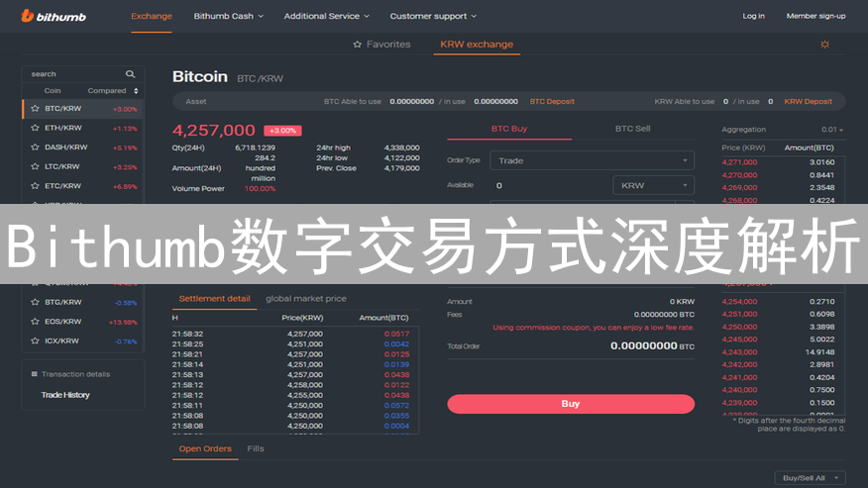Click order book price 4,239,000
This screenshot has width=868, height=488.
coord(739,403)
